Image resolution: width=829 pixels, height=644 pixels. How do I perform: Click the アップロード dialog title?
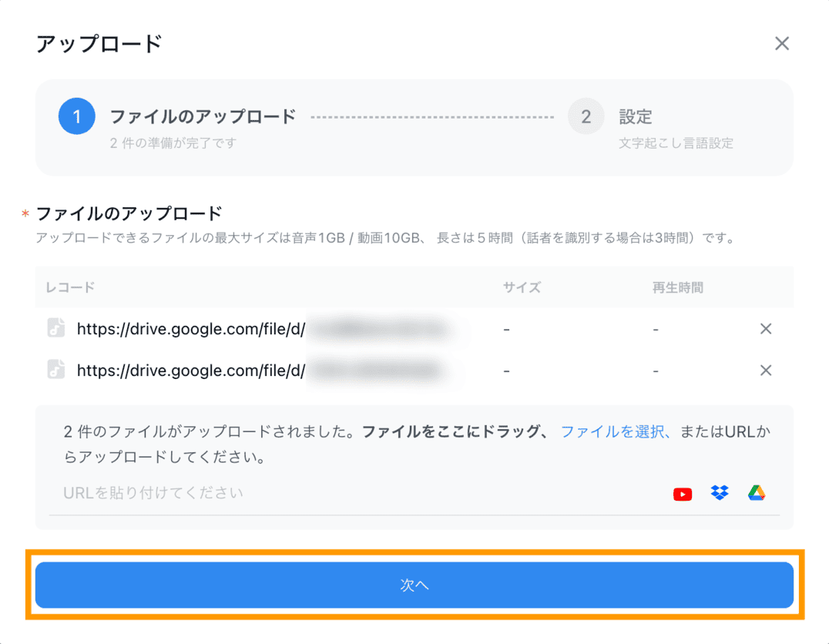[99, 43]
